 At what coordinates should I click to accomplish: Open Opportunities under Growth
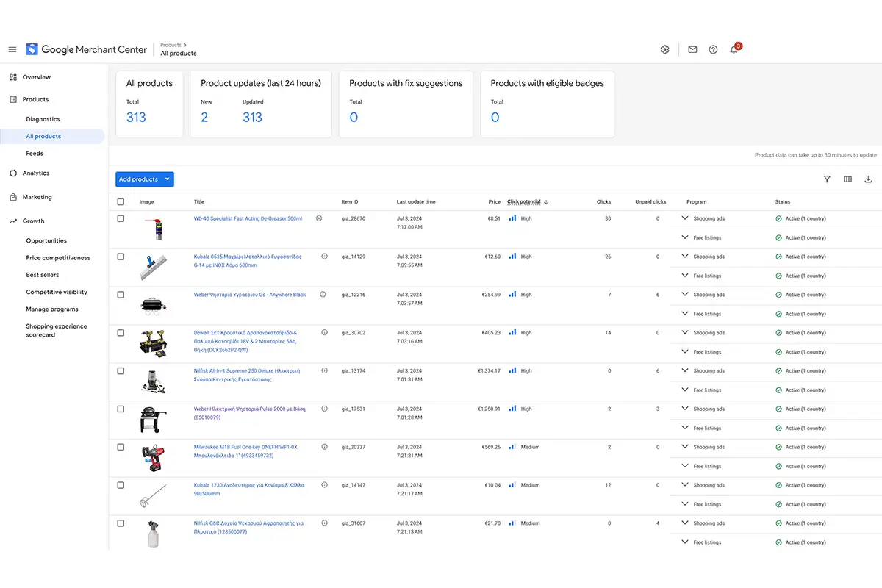(x=46, y=241)
